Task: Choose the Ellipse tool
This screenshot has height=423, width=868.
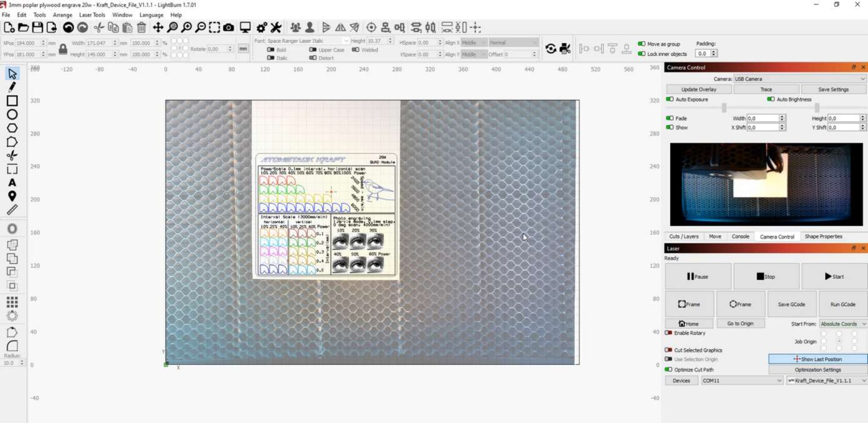Action: (12, 115)
